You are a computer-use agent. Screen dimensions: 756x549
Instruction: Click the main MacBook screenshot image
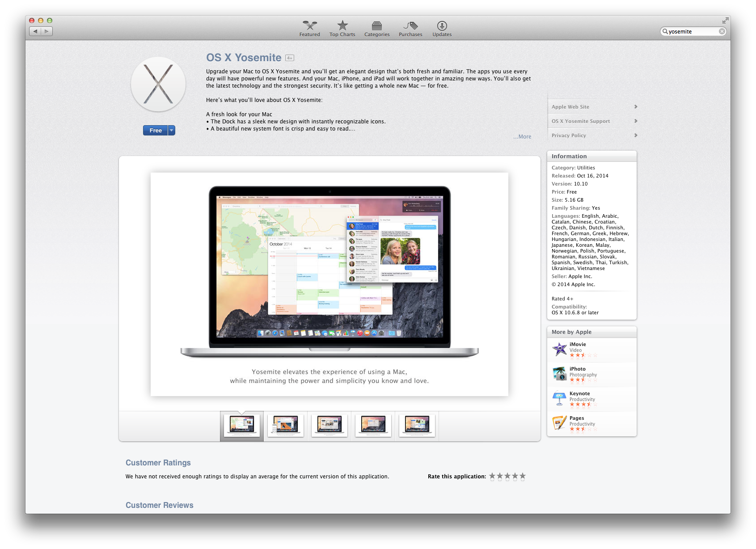coord(329,284)
